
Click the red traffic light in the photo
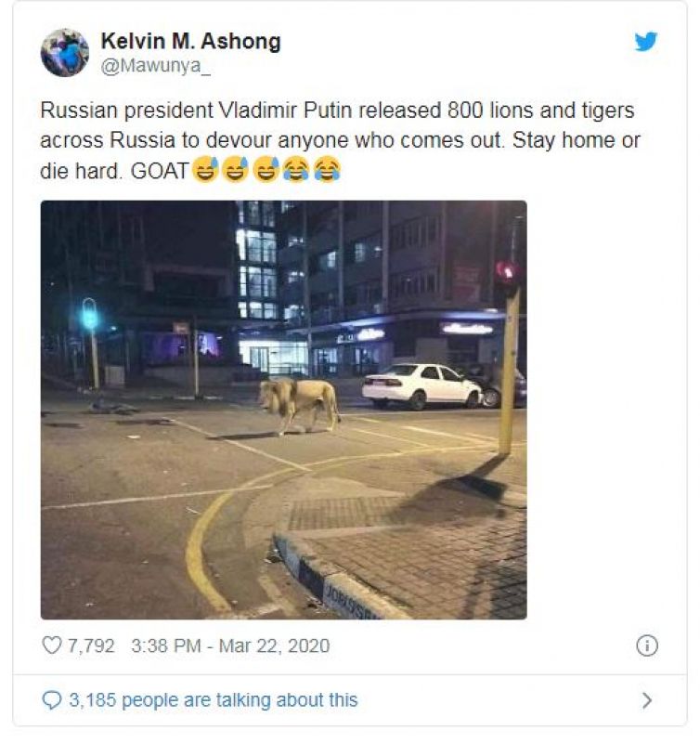[506, 275]
